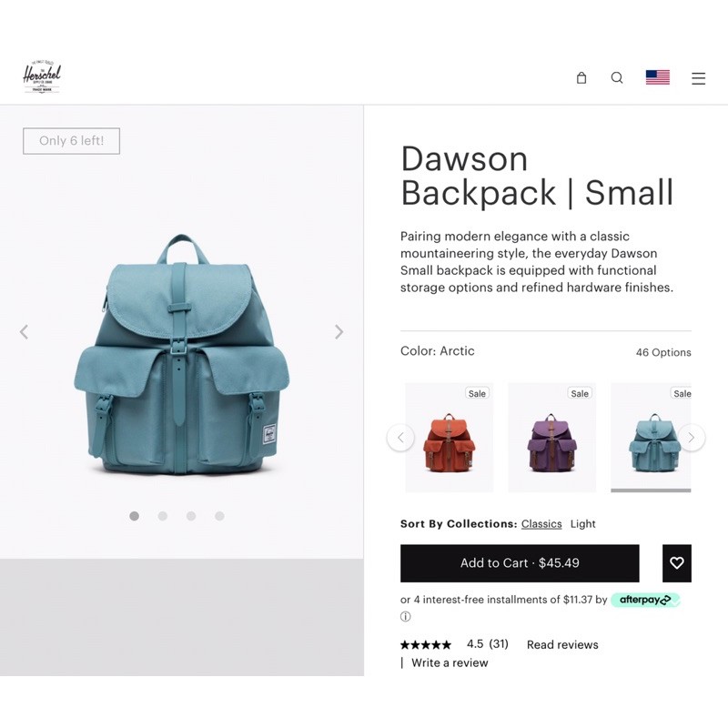Change region via the US flag icon
728x728 pixels.
[657, 77]
